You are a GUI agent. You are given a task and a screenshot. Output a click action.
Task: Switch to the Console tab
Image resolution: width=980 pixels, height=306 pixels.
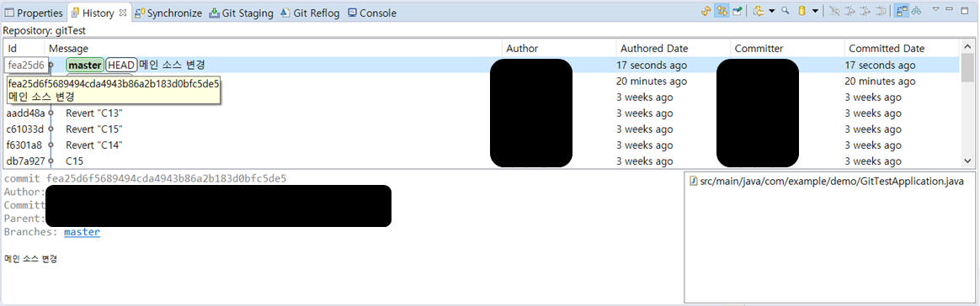click(372, 13)
